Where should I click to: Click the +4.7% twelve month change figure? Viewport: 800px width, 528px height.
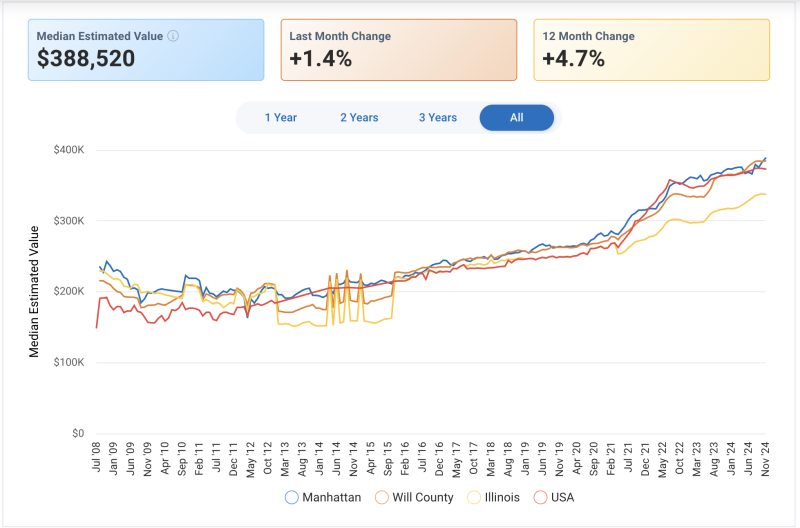tap(573, 59)
